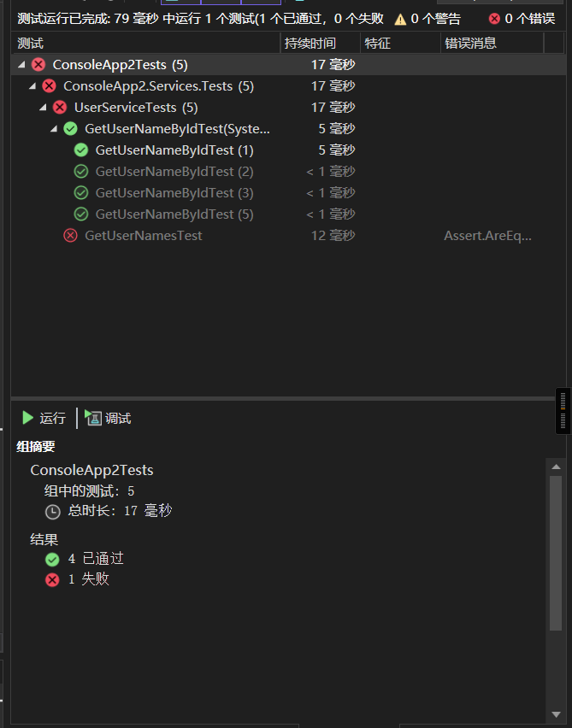Click the 4 已通过 result text
Viewport: 572px width, 728px height.
point(96,559)
